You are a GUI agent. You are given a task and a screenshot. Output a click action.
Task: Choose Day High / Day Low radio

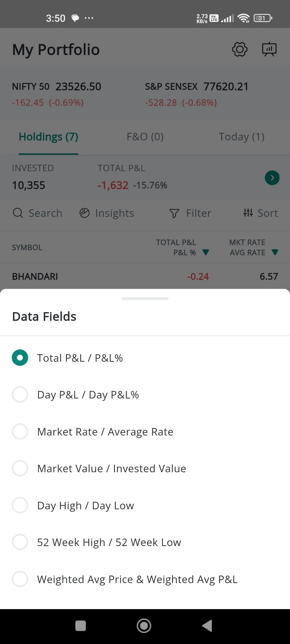pos(20,505)
